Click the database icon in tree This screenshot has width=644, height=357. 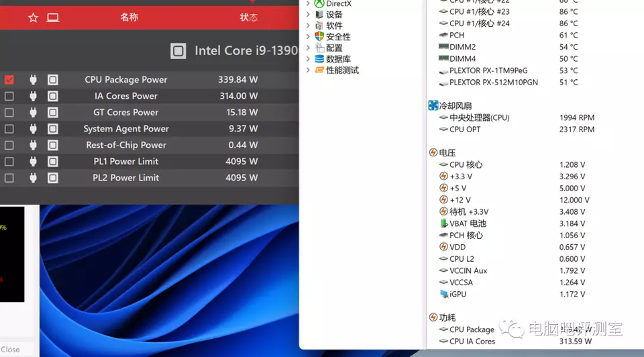click(x=319, y=59)
